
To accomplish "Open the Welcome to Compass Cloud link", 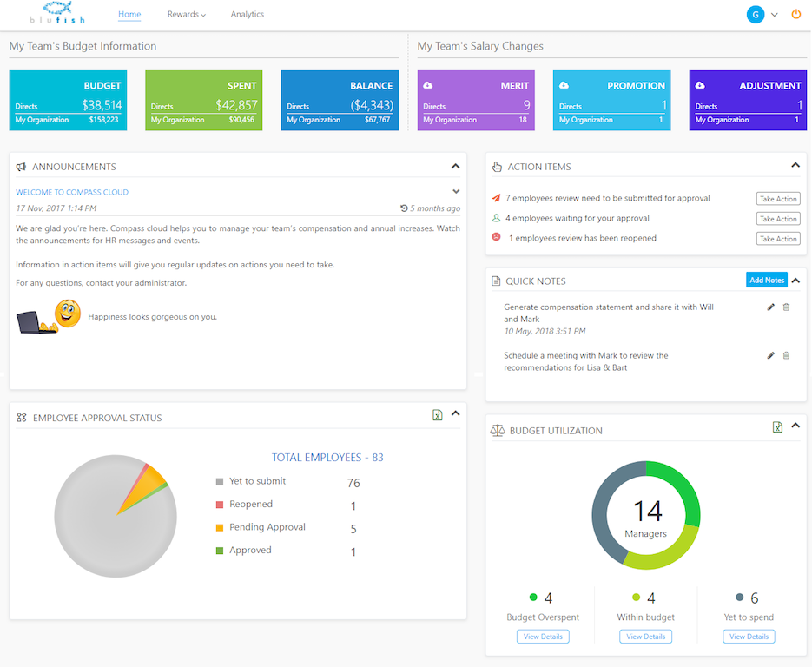I will click(x=72, y=192).
